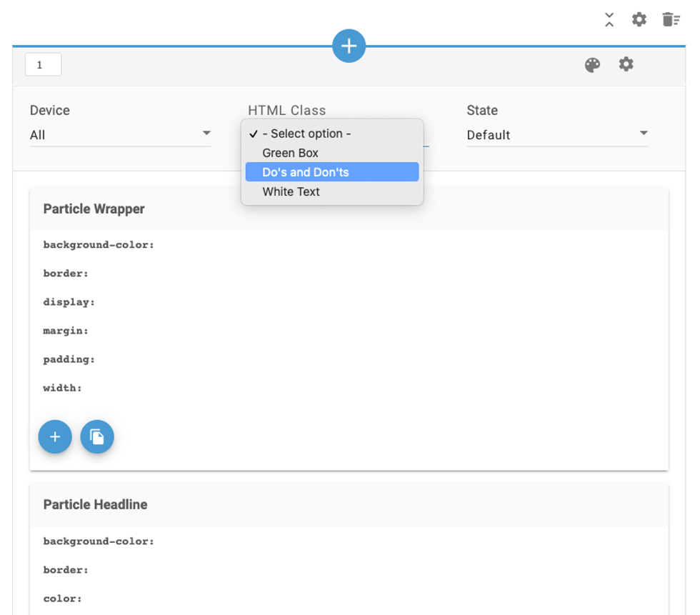
Task: Click the Particle Wrapper padding property
Action: tap(69, 359)
